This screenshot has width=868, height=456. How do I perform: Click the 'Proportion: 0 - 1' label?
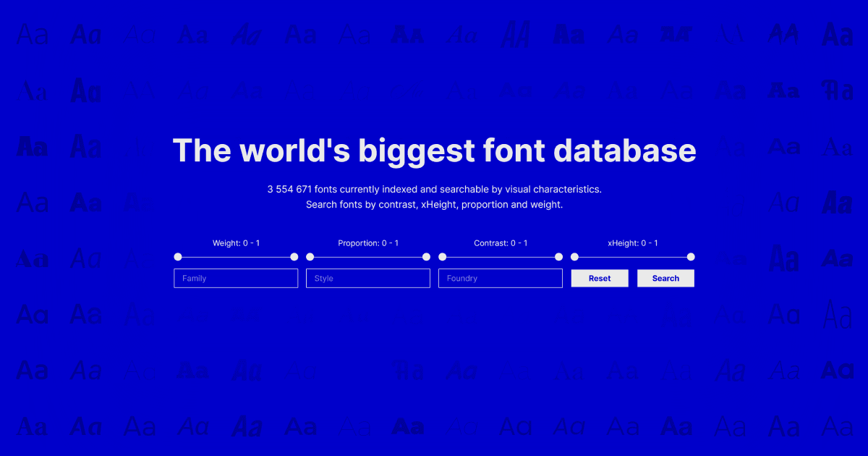point(368,243)
